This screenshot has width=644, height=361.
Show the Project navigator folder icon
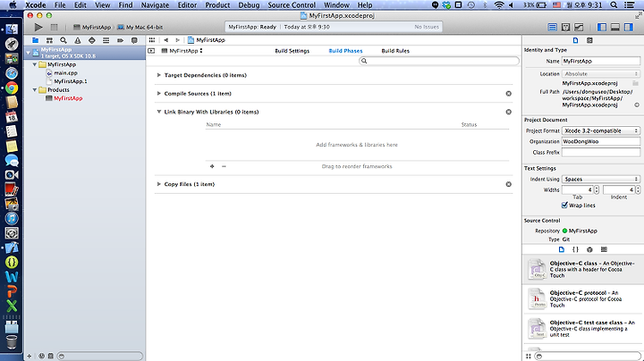pos(35,40)
